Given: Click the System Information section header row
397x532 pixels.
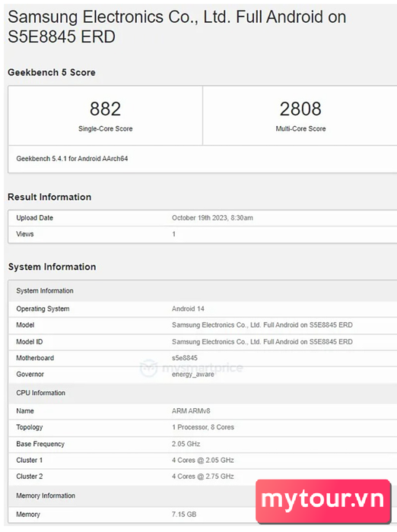Looking at the screenshot, I should tap(203, 291).
